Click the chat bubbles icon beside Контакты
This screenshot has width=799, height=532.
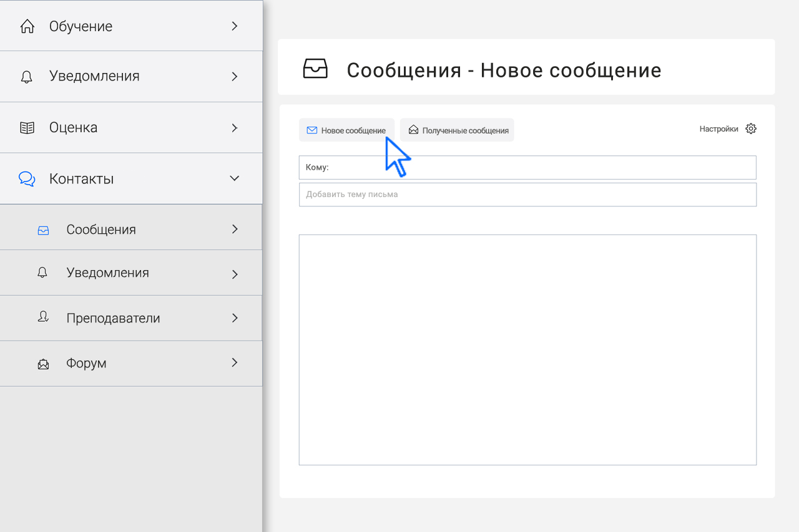27,179
